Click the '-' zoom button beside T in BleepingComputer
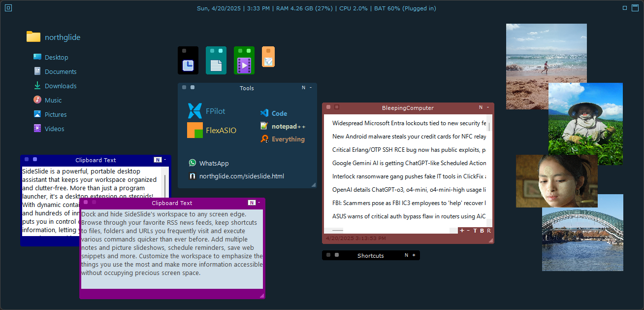Image resolution: width=644 pixels, height=310 pixels. [x=468, y=231]
